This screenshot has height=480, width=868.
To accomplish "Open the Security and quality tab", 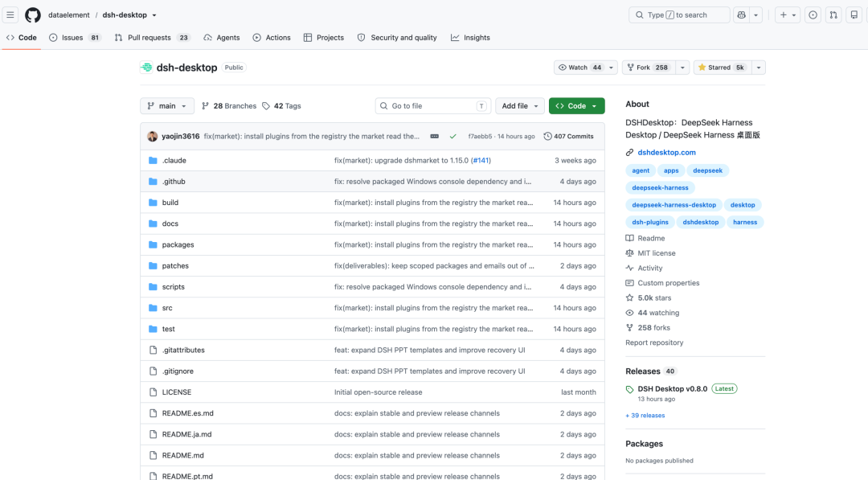I will (397, 38).
